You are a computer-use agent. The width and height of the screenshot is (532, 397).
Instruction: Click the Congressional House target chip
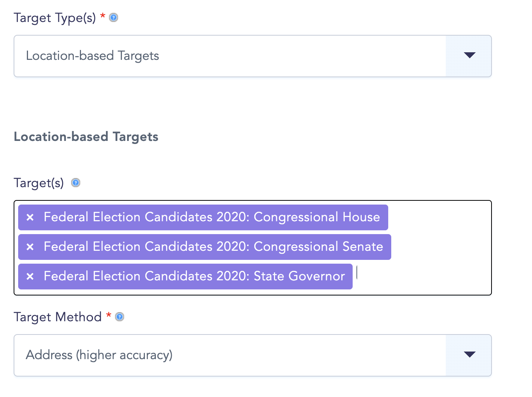point(212,217)
